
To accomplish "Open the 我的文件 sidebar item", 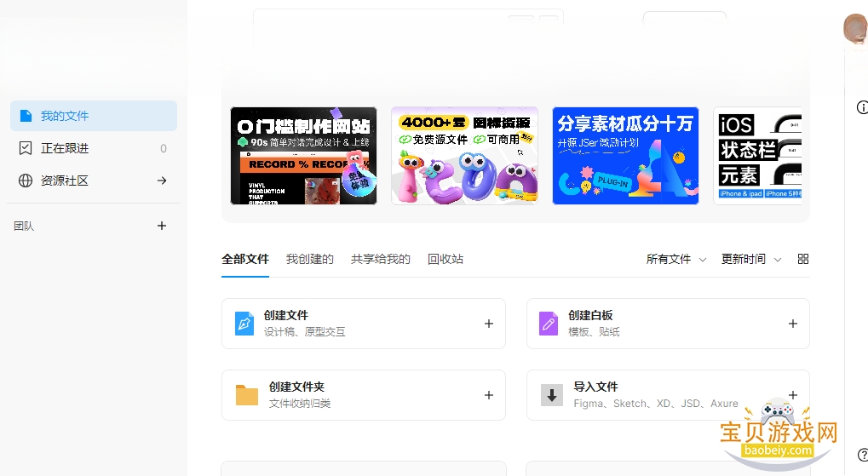I will tap(94, 116).
